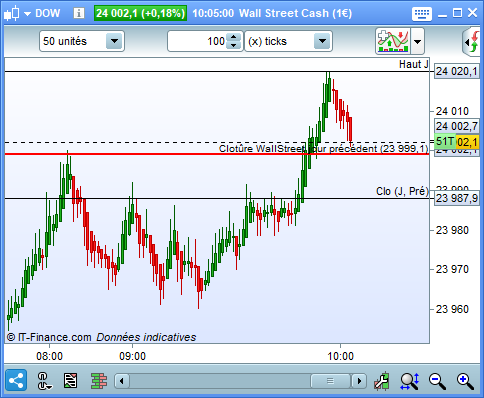Click the 23 960 price axis label
The height and width of the screenshot is (398, 484).
452,309
